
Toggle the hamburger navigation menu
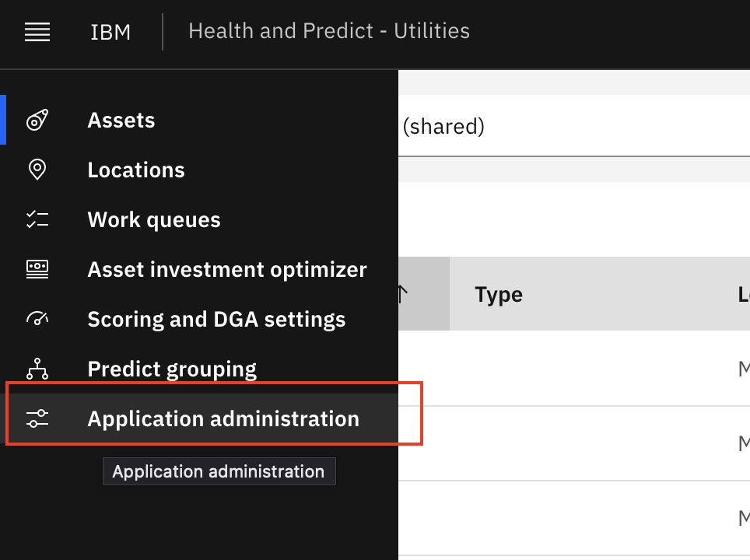point(37,32)
